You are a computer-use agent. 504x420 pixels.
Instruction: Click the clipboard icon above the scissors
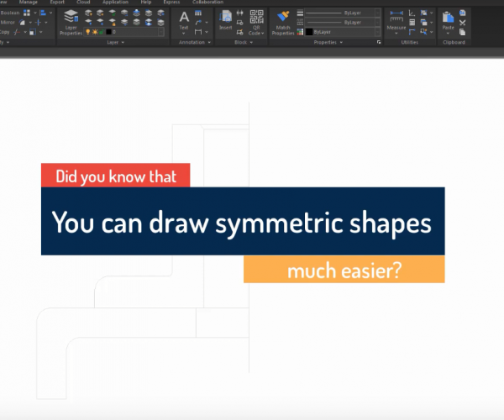point(463,13)
